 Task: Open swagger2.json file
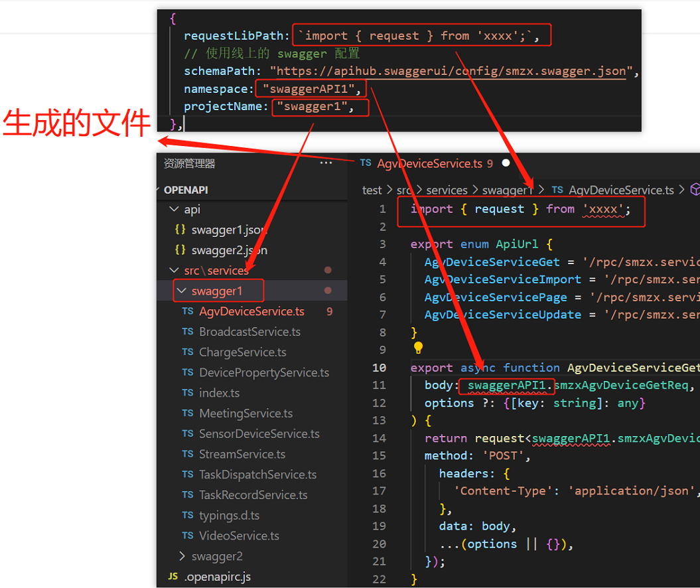tap(230, 250)
